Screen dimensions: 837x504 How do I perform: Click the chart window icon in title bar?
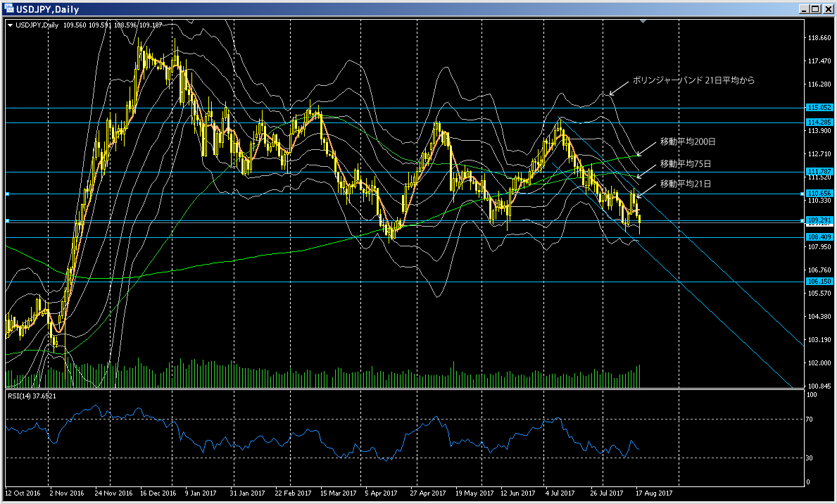coord(8,9)
